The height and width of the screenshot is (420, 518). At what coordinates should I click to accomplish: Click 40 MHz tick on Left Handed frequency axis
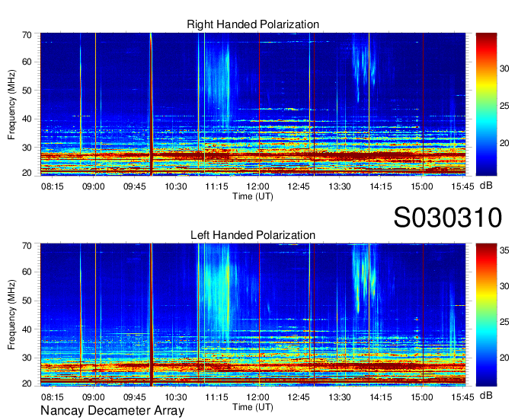pyautogui.click(x=27, y=329)
